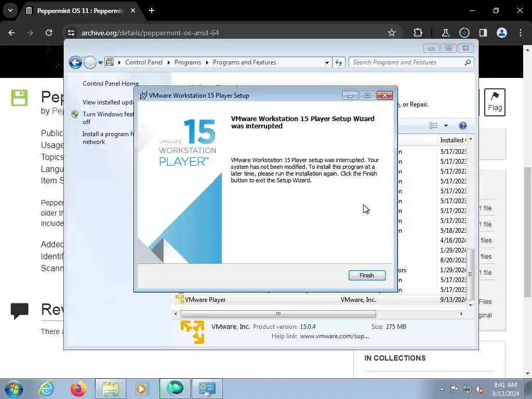
Task: Click left arrow of horizontal scrollbar
Action: pos(176,314)
